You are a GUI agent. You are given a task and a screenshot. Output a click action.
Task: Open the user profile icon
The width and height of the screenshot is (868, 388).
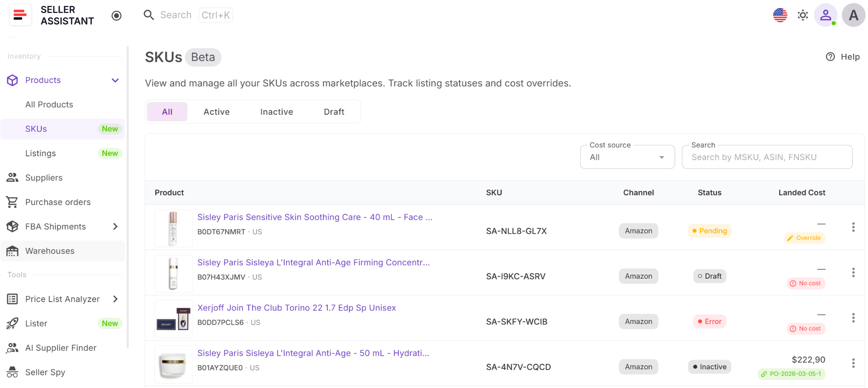pos(826,15)
